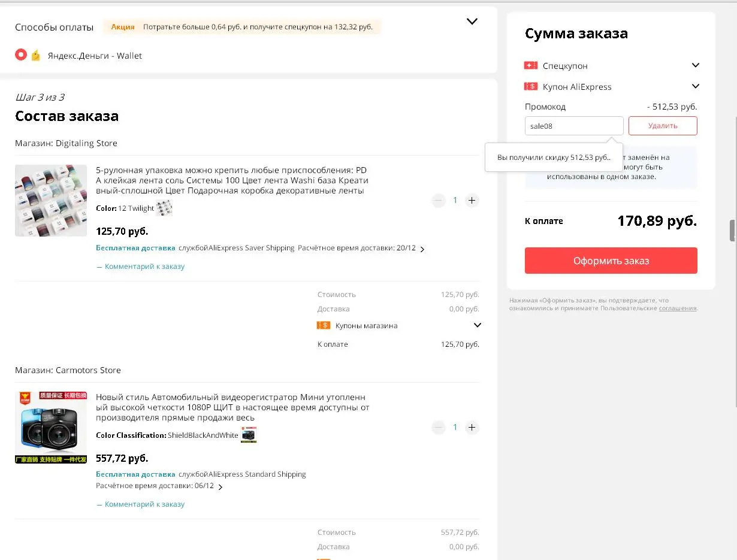Screen dimensions: 737x560
Task: Click the Купон AliExpress coupon icon
Action: (x=531, y=86)
